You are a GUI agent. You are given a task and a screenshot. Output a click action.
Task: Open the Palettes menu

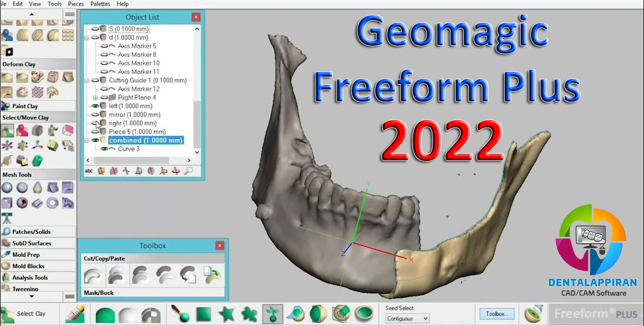click(101, 4)
